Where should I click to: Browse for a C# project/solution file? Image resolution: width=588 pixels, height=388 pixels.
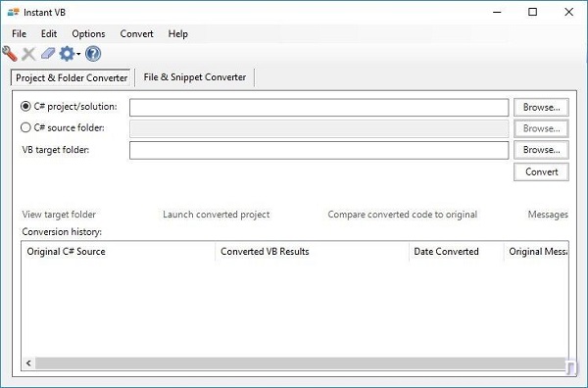[541, 107]
